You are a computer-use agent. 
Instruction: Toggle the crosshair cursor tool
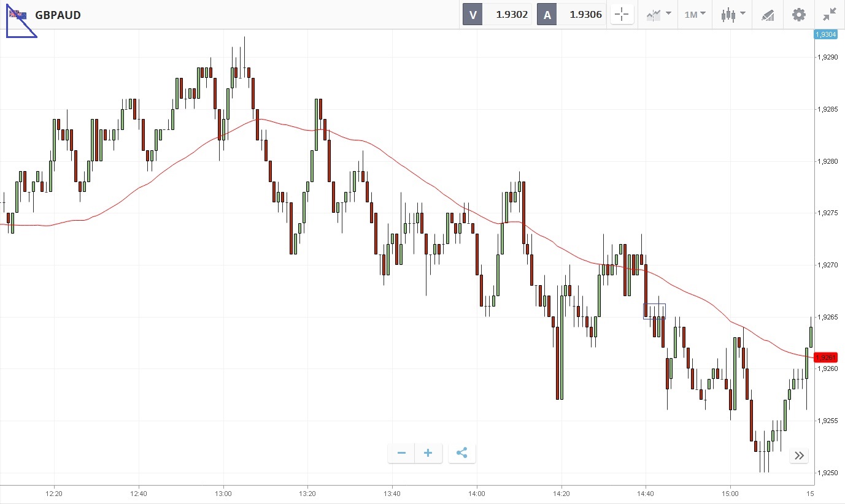622,15
